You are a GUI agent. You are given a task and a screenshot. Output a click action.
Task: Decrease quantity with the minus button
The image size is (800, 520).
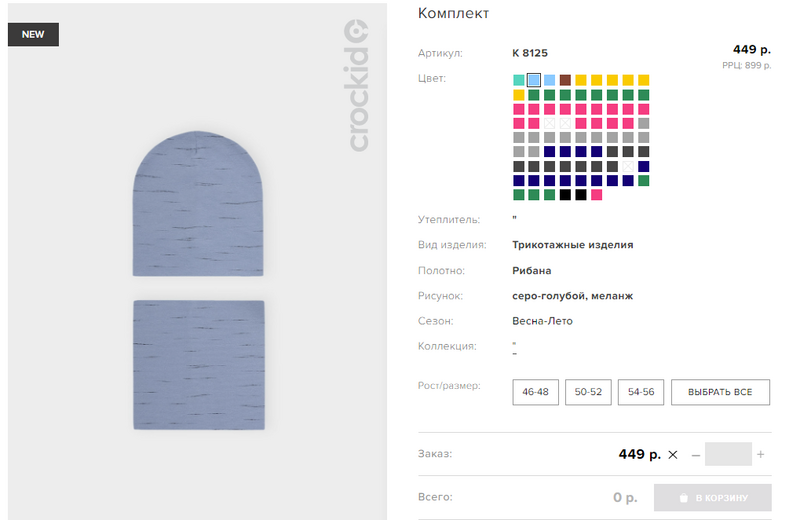[695, 455]
